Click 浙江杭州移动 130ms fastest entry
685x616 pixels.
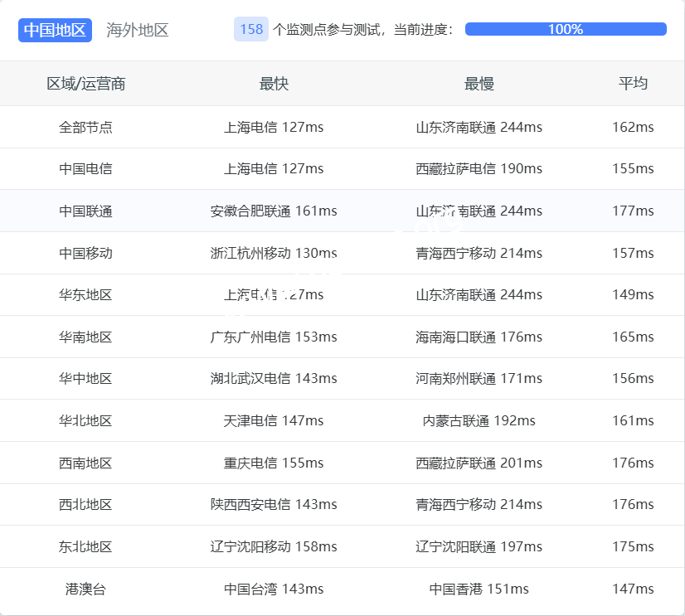(x=274, y=253)
